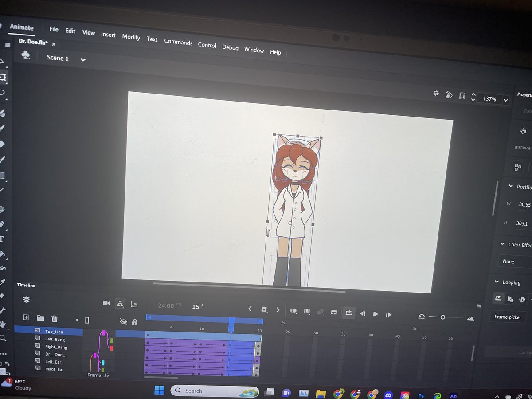Toggle layer parenting view
This screenshot has height=399, width=532.
coord(119,304)
